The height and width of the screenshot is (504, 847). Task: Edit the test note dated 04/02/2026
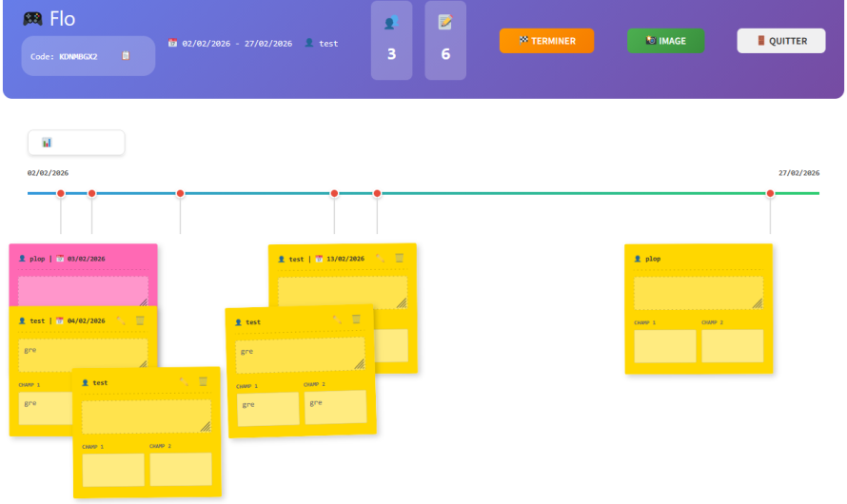coord(121,320)
